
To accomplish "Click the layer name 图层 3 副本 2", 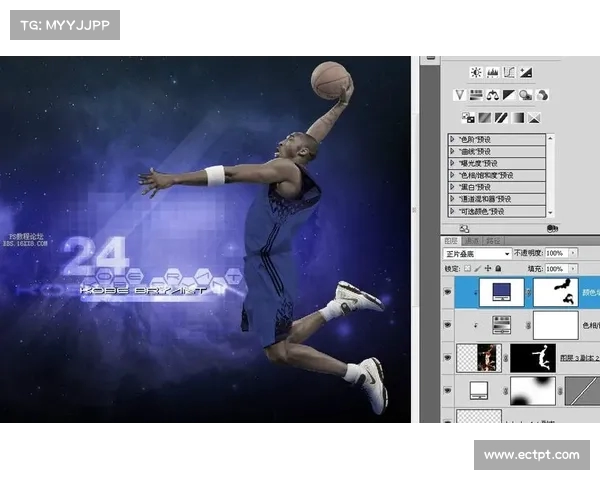I will click(579, 358).
